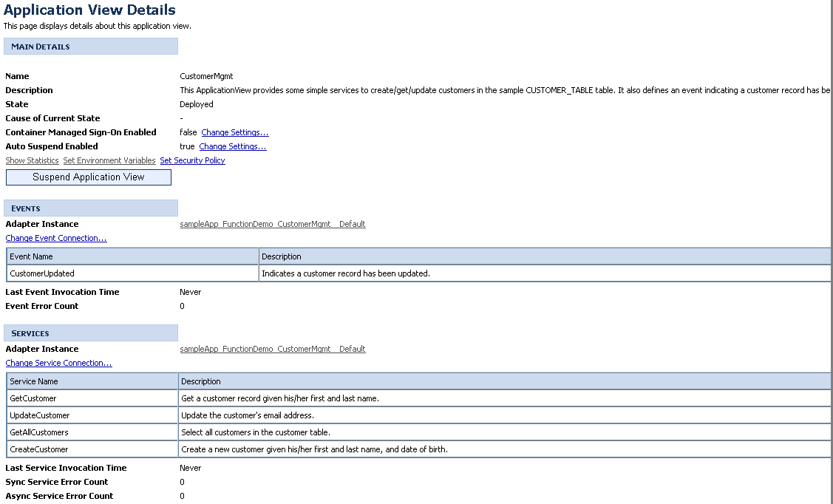This screenshot has height=504, width=833.
Task: Click the 'true' Auto Suspend Enabled value
Action: pos(187,146)
